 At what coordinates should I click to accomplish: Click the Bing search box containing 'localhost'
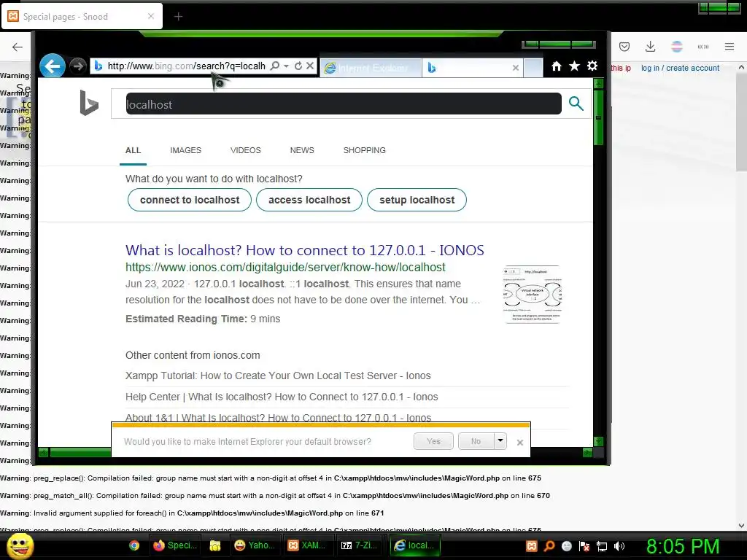point(344,104)
